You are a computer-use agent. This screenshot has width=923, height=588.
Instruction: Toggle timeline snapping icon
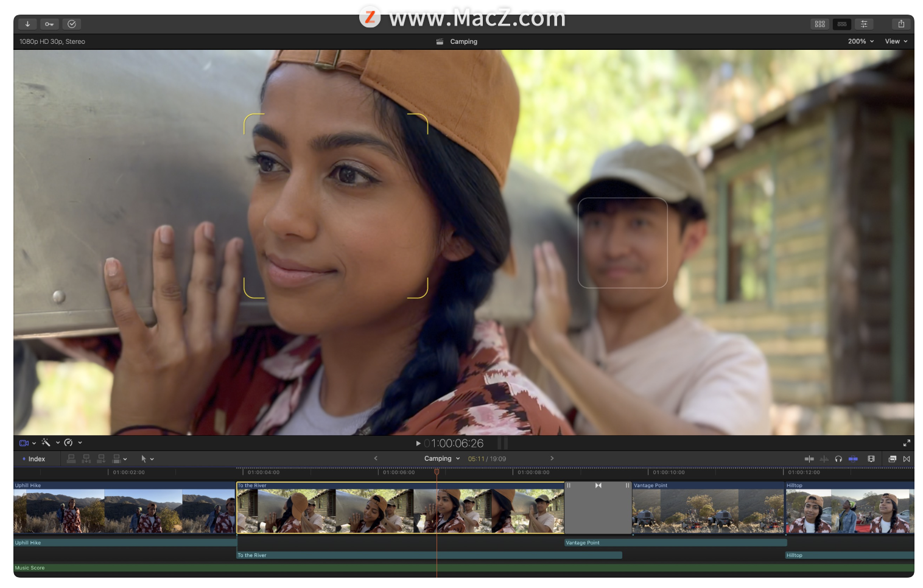[853, 459]
